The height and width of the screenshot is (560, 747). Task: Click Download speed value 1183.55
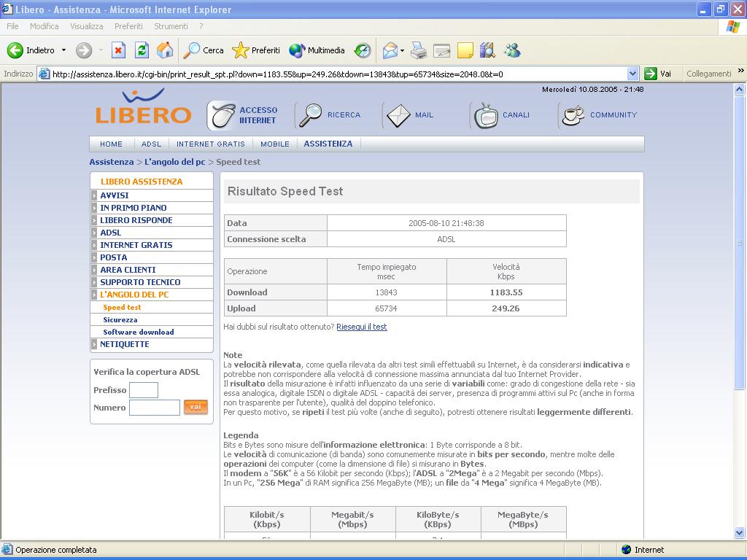[x=506, y=292]
